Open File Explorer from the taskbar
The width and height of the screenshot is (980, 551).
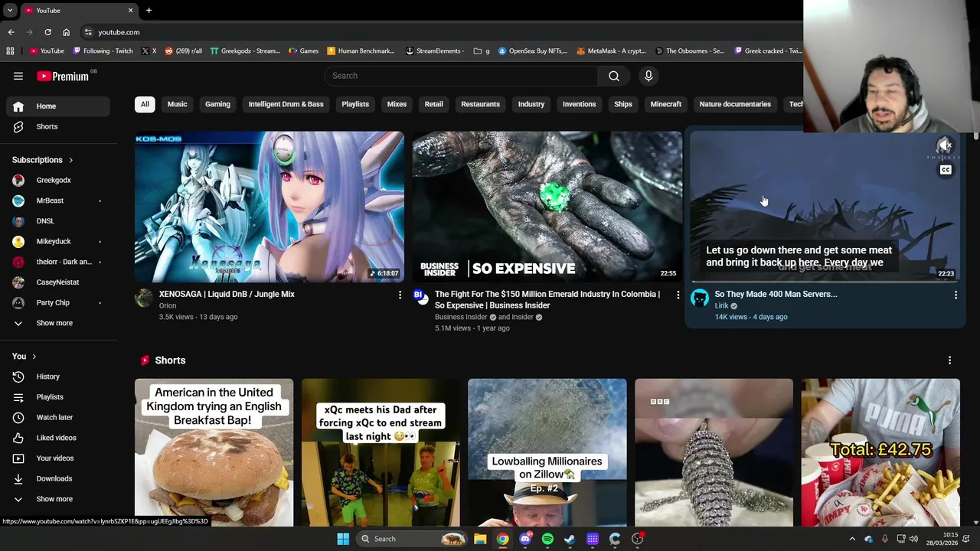pyautogui.click(x=480, y=539)
